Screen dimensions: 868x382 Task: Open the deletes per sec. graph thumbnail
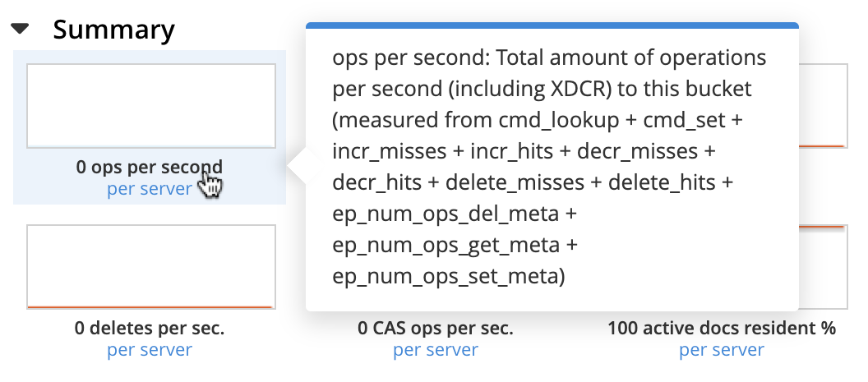[150, 266]
